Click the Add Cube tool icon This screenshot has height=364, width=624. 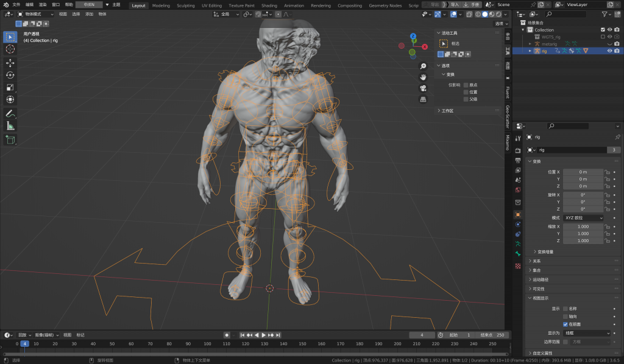10,140
